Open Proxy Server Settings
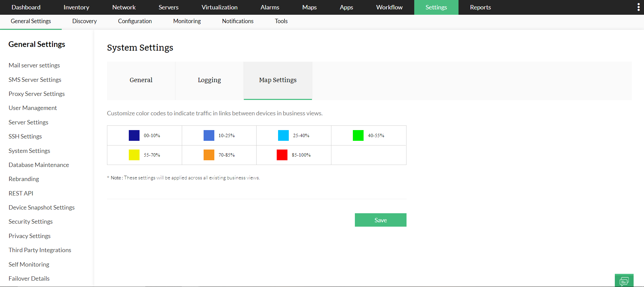The height and width of the screenshot is (287, 644). [37, 94]
